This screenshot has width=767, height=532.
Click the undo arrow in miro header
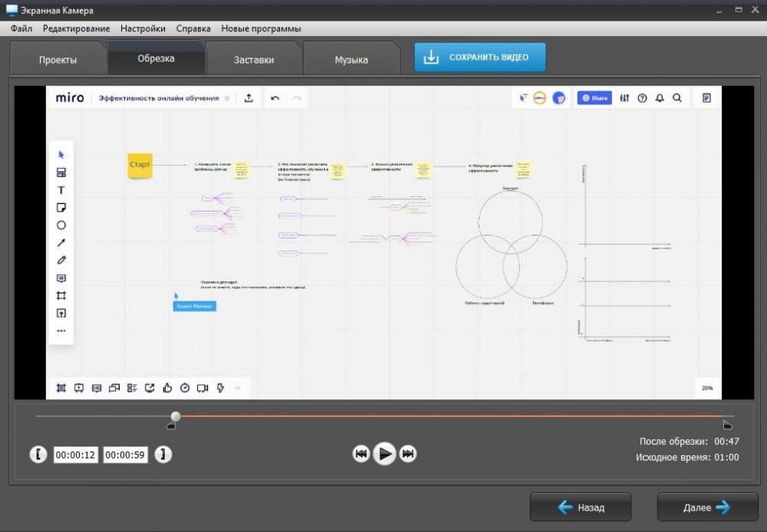click(275, 98)
